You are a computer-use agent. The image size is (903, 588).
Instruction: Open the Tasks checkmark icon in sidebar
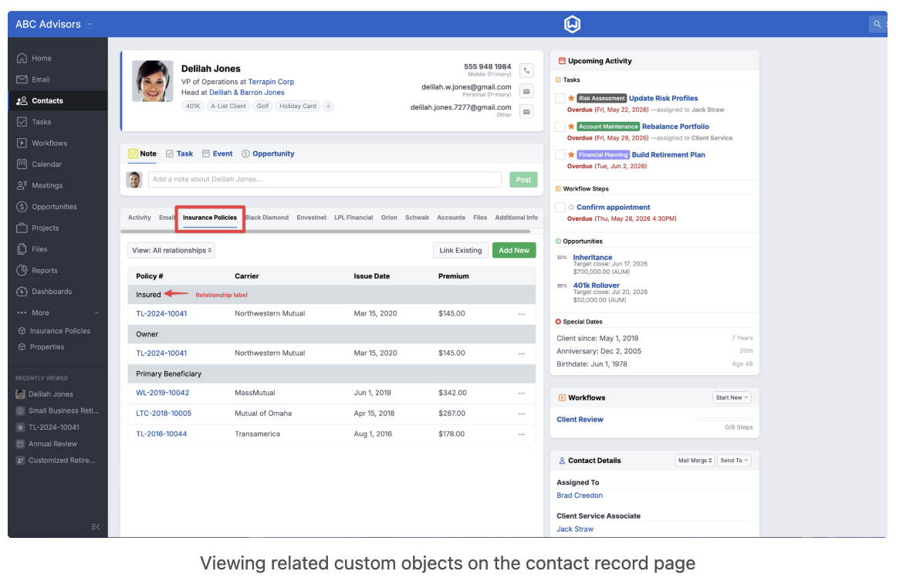click(22, 122)
